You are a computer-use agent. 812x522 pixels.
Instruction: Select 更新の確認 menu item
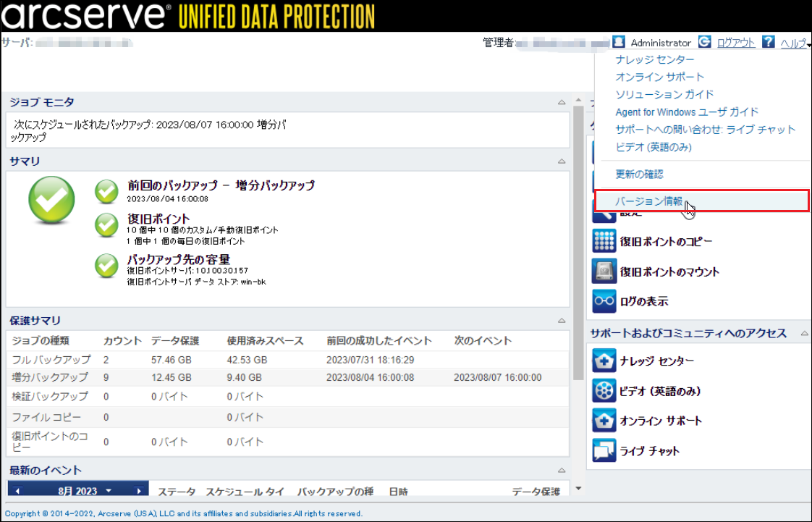pyautogui.click(x=639, y=174)
